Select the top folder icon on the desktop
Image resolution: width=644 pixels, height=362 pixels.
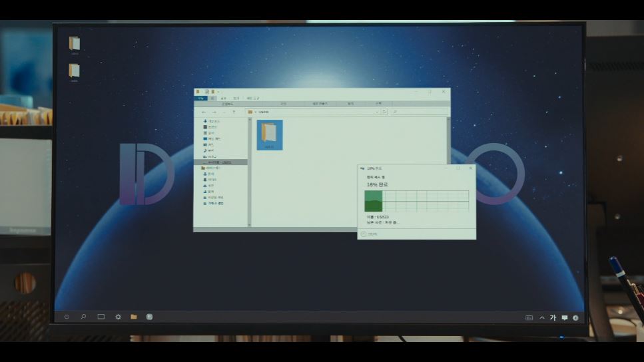tap(75, 45)
